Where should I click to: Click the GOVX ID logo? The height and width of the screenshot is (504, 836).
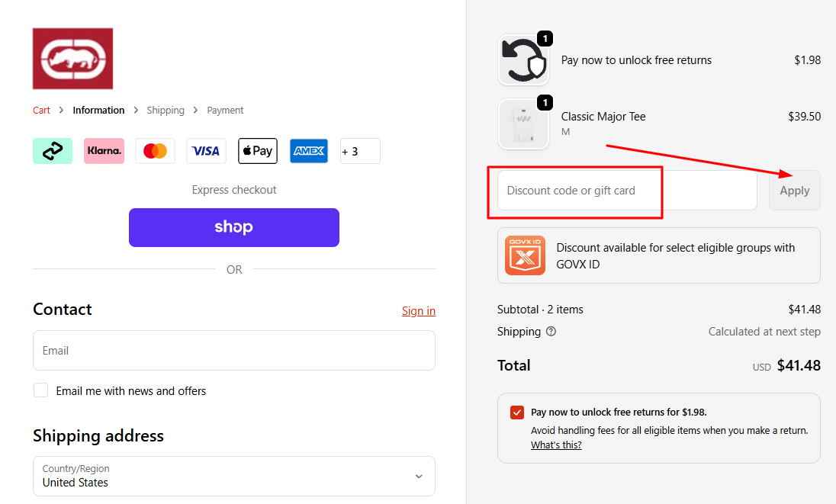click(x=523, y=255)
